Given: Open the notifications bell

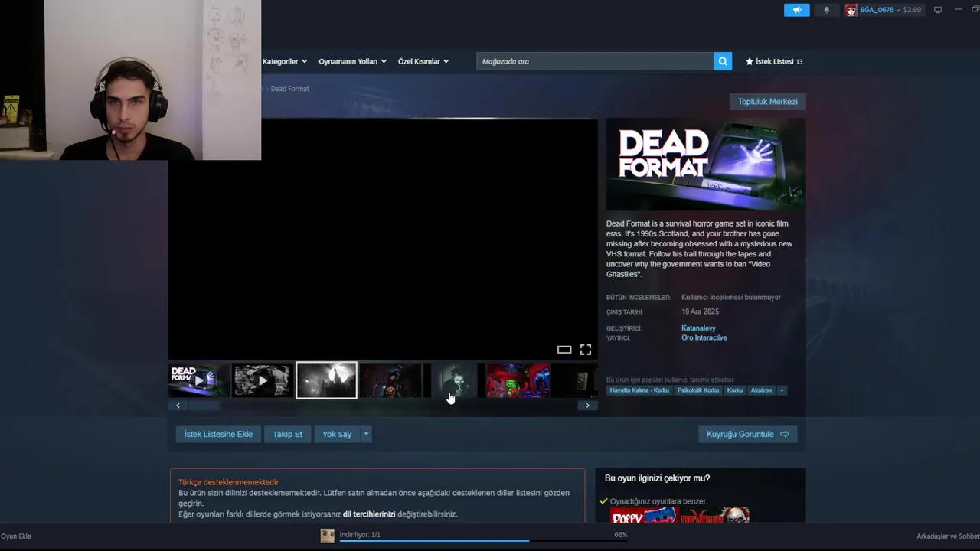Looking at the screenshot, I should [826, 10].
